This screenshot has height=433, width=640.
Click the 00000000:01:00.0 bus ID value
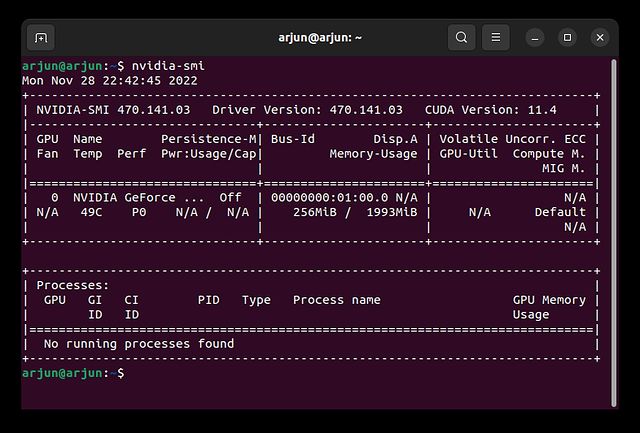click(x=329, y=198)
